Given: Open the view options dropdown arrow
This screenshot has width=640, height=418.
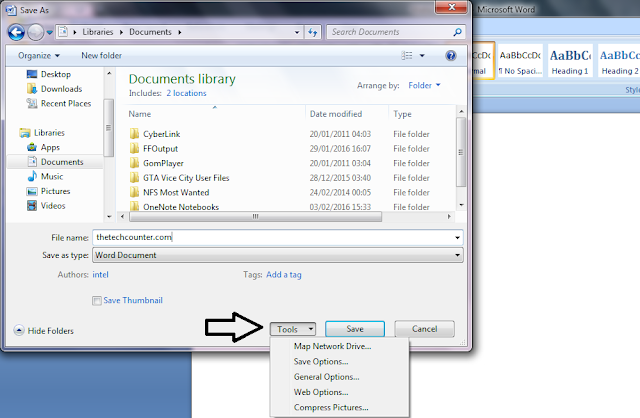Looking at the screenshot, I should [422, 56].
